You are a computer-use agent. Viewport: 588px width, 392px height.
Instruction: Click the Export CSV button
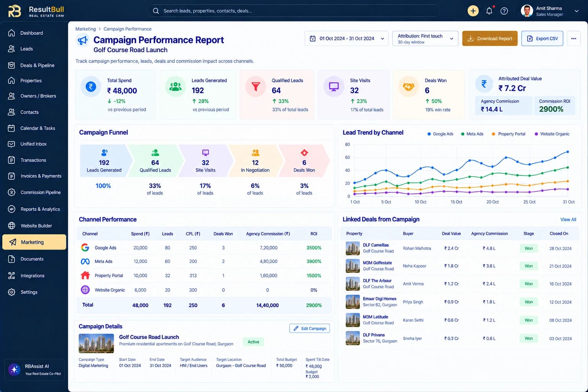tap(542, 38)
